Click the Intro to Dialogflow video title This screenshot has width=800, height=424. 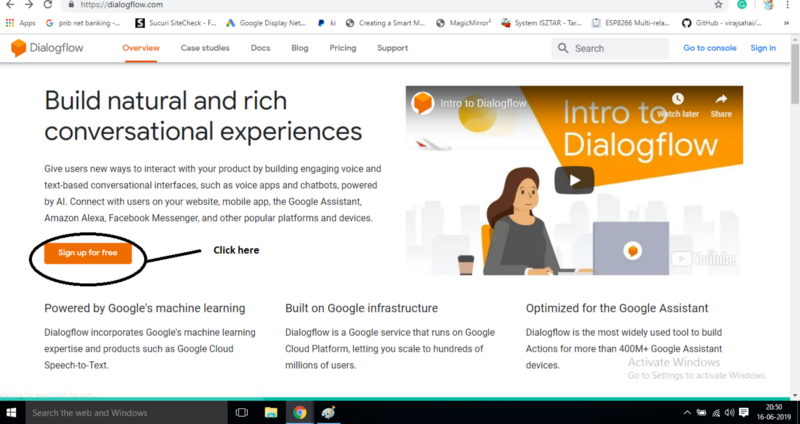(x=483, y=103)
